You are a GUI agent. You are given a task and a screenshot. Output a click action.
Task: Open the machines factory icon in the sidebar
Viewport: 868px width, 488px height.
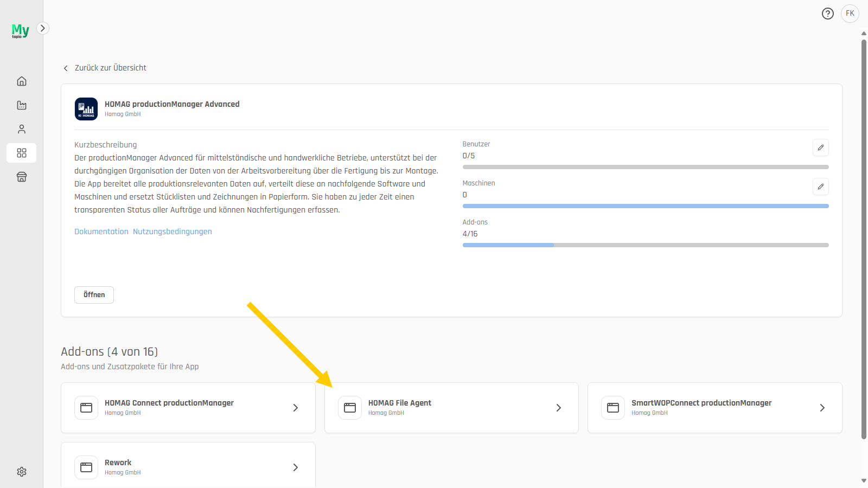[22, 105]
